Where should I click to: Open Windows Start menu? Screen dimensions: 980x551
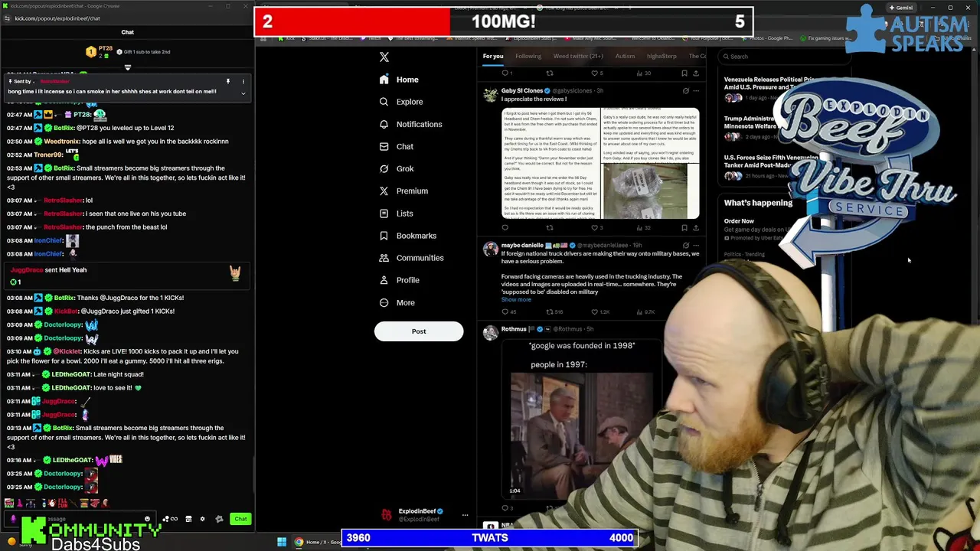click(282, 542)
